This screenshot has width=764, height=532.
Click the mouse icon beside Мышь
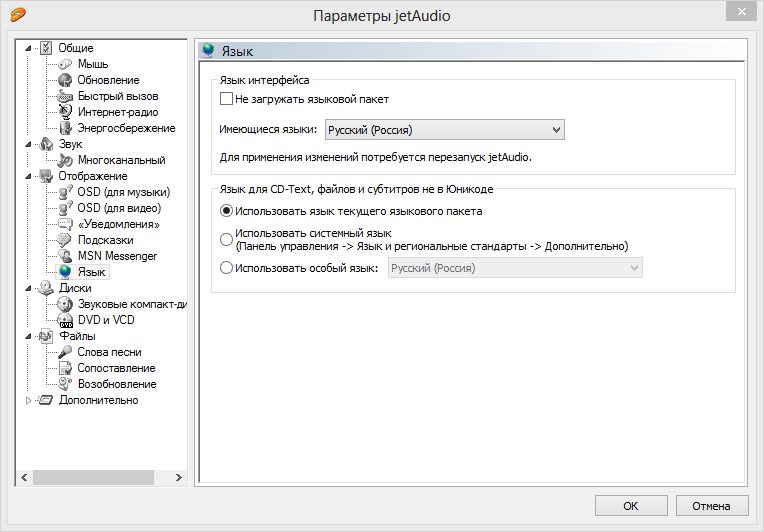65,64
